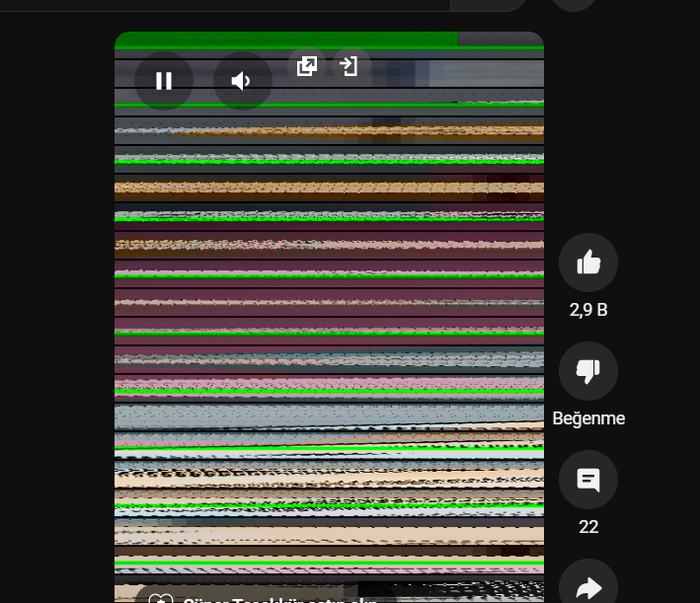The image size is (700, 603).
Task: Pause the playing Shorts video
Action: pos(164,81)
